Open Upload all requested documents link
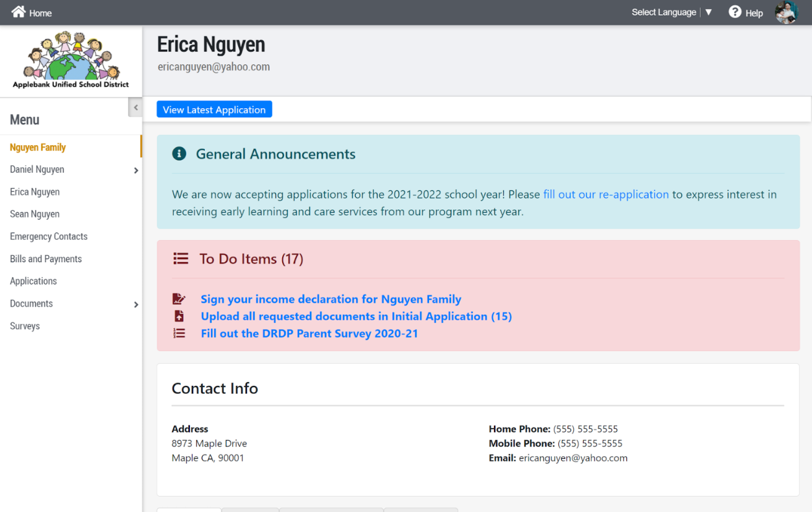Image resolution: width=812 pixels, height=512 pixels. coord(356,316)
